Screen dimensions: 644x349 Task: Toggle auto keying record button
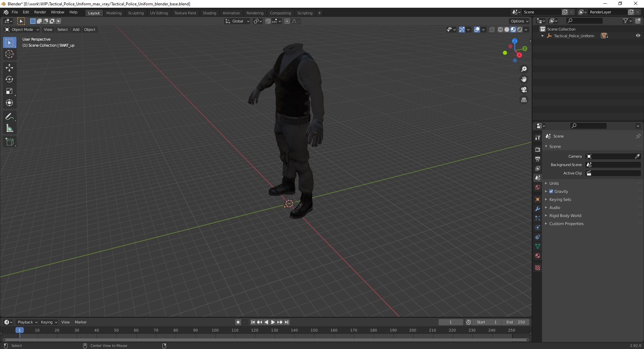pyautogui.click(x=238, y=322)
